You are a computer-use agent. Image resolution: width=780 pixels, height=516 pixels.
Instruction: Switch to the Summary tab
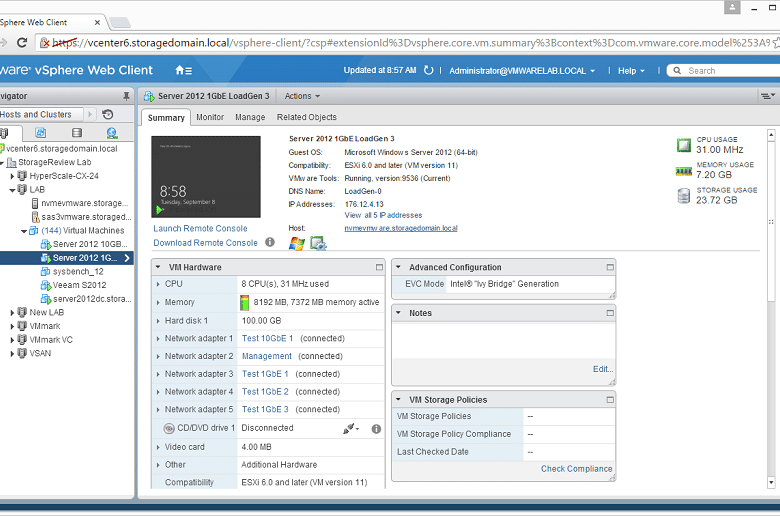[x=166, y=117]
